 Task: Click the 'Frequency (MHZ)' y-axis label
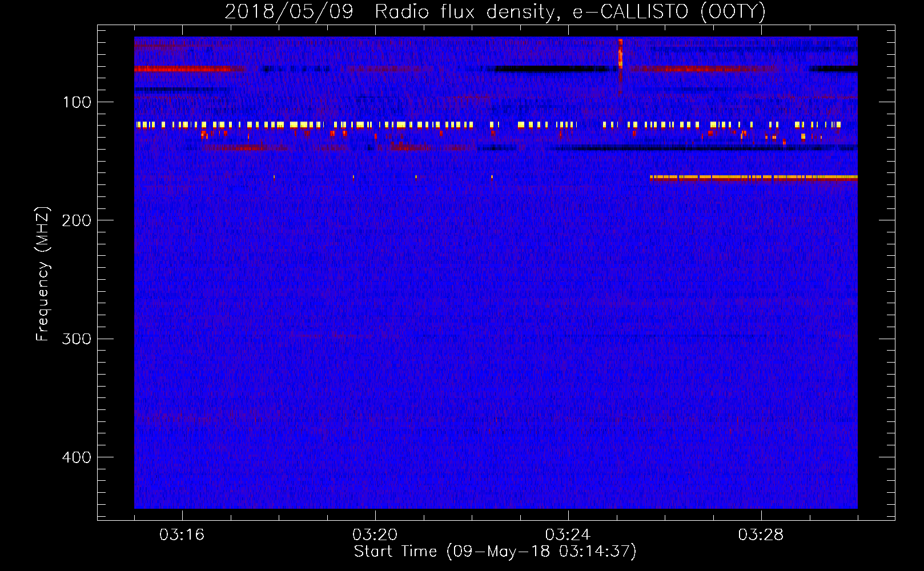[43, 274]
